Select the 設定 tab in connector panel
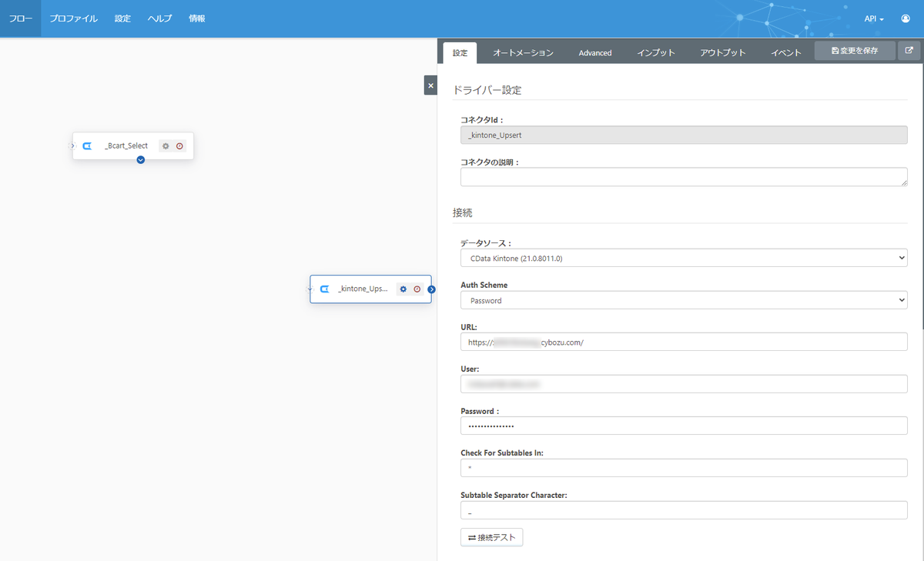924x561 pixels. coord(460,52)
